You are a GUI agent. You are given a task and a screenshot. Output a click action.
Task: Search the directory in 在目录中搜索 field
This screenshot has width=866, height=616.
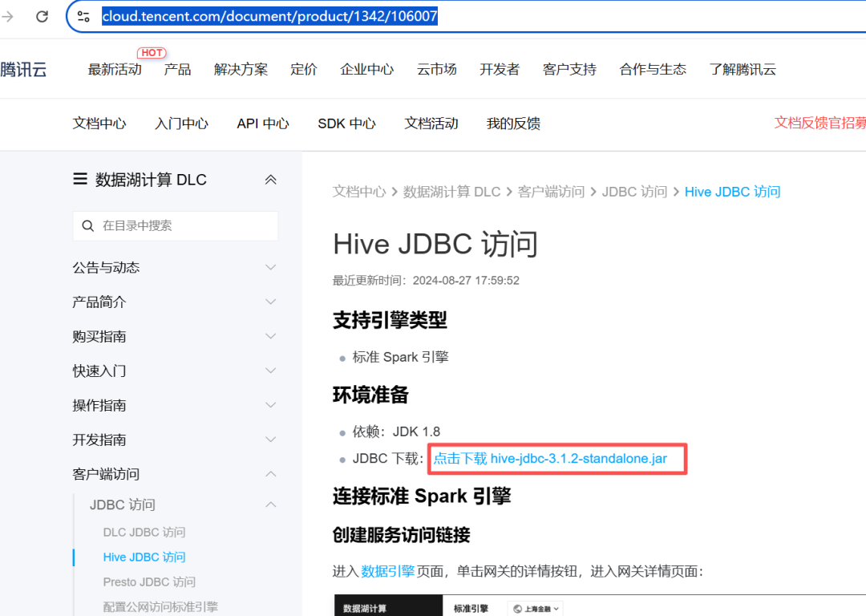coord(175,225)
